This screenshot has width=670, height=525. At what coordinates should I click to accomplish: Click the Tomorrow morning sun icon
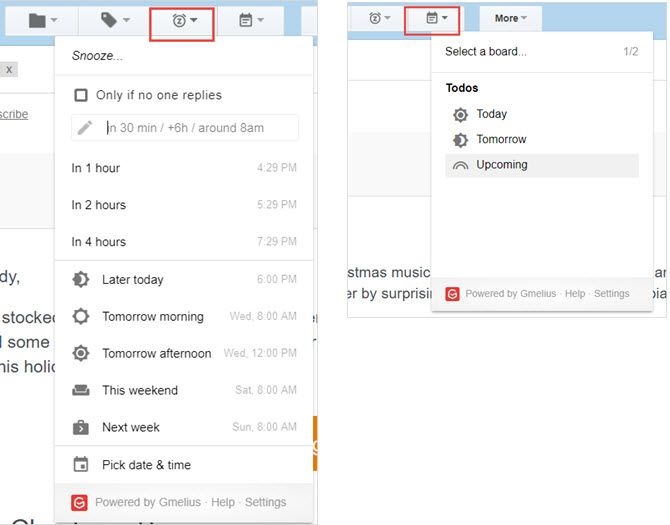tap(81, 316)
